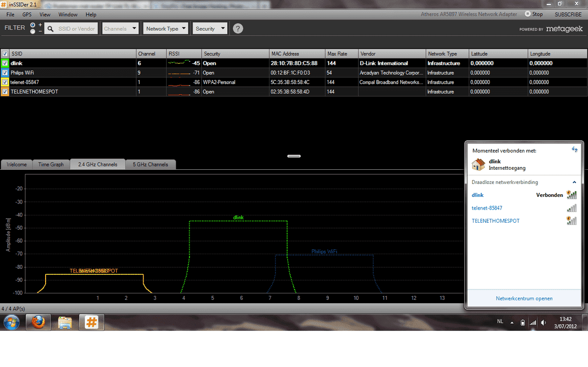588x367 pixels.
Task: Click the speaker volume tray icon
Action: [543, 323]
